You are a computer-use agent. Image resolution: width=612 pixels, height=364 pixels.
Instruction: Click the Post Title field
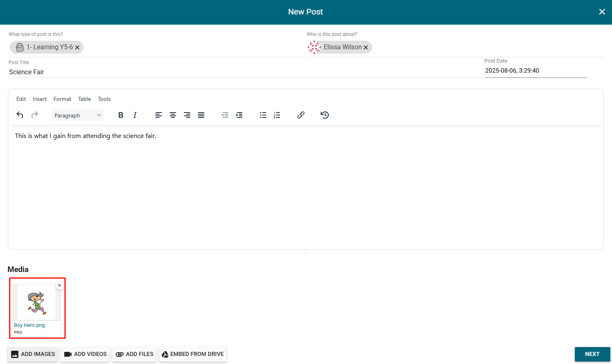pos(242,72)
